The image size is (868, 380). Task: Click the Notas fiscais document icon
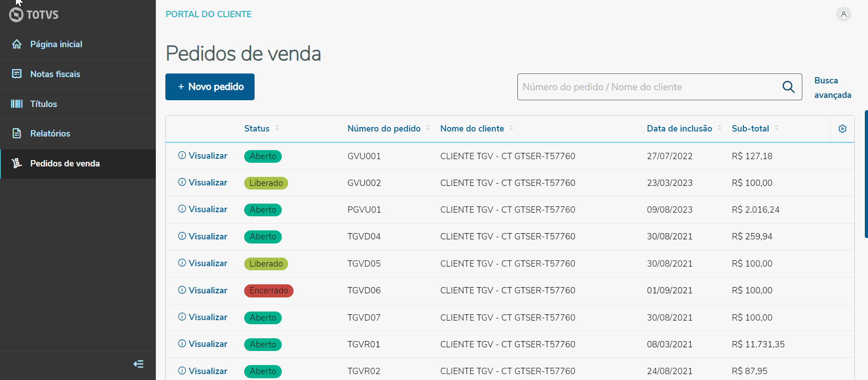(17, 74)
